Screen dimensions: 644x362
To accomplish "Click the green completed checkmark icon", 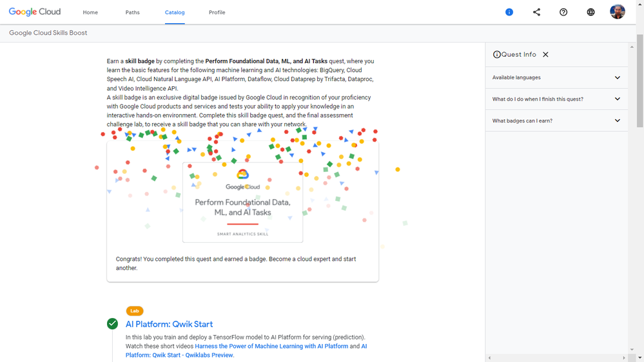I will (113, 324).
